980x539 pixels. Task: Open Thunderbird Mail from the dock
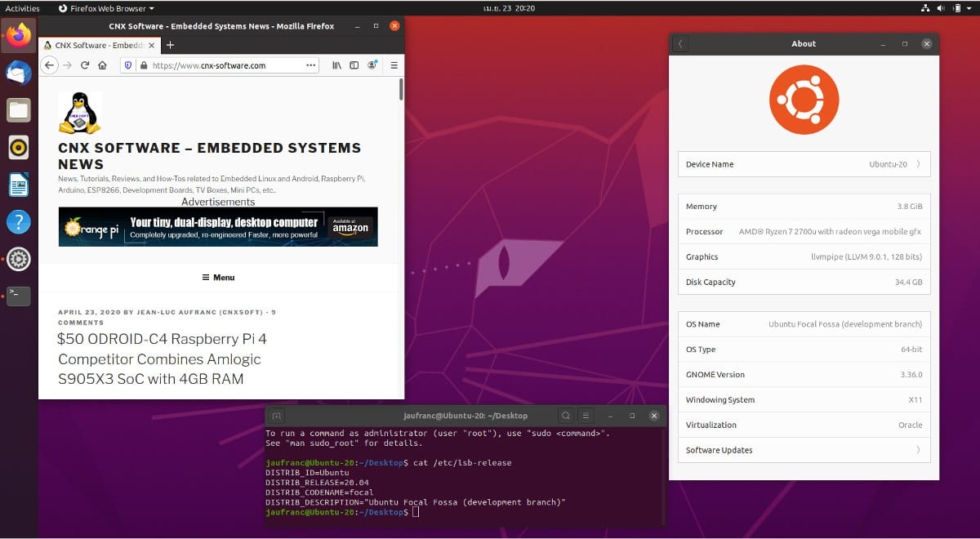pos(19,73)
